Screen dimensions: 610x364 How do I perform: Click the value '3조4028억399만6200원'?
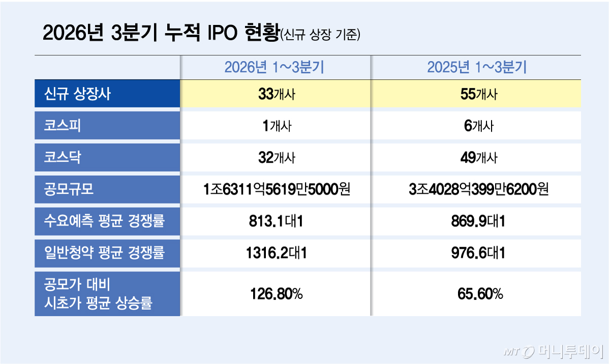478,190
